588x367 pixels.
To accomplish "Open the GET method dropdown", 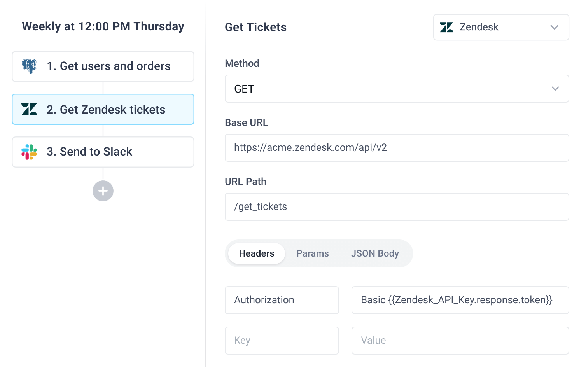I will click(x=397, y=89).
